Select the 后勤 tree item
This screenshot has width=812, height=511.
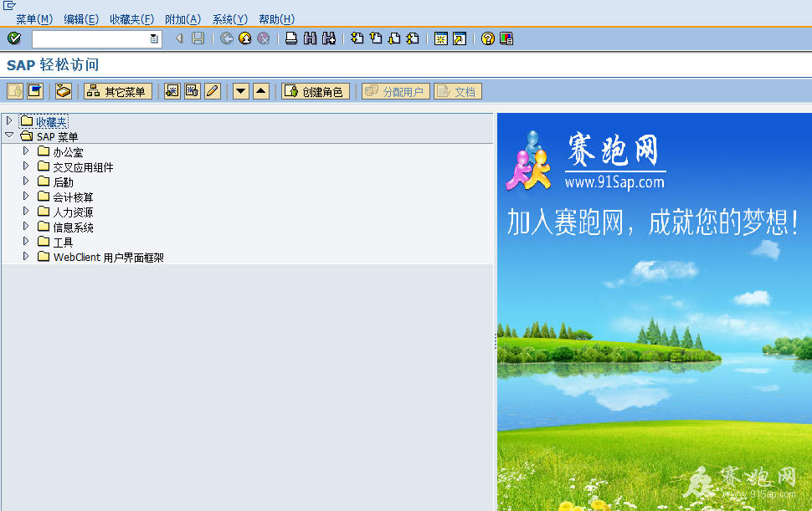pyautogui.click(x=63, y=182)
